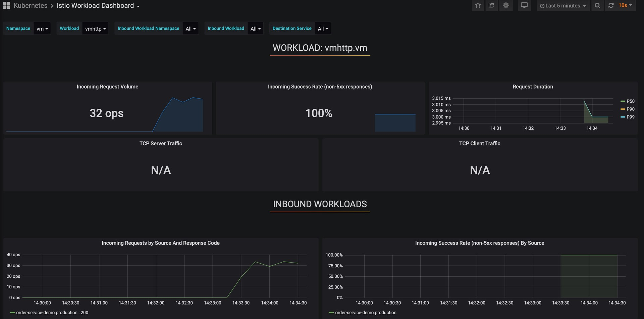Collapse the INBOUND WORKLOADS row header
The image size is (644, 319).
[x=320, y=204]
